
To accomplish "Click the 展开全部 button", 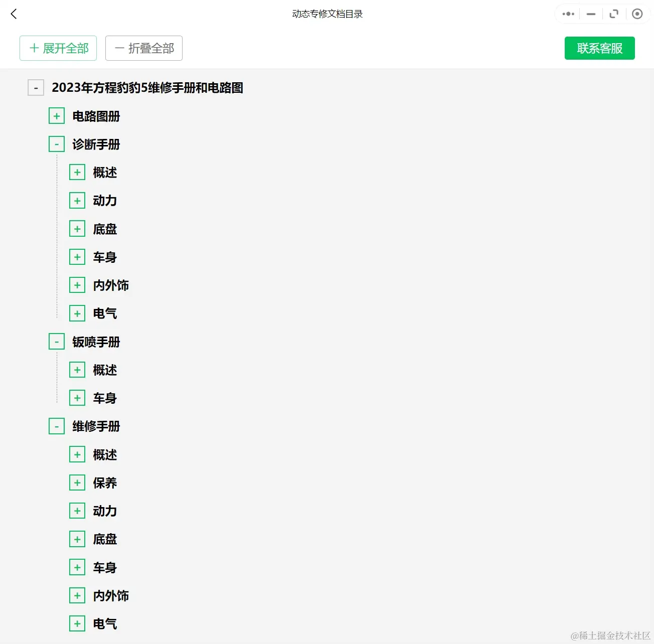I will click(58, 48).
